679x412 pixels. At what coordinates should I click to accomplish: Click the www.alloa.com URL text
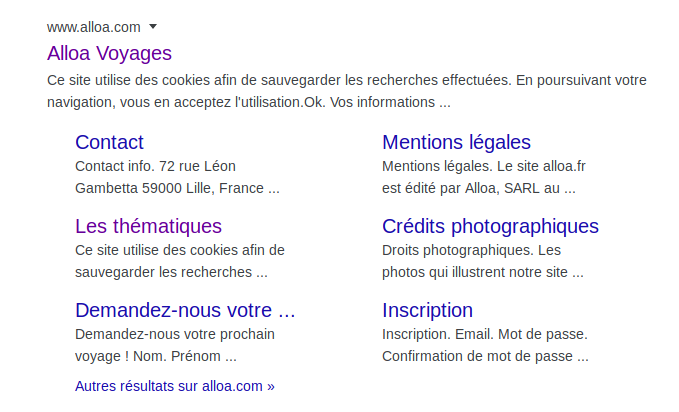point(93,27)
